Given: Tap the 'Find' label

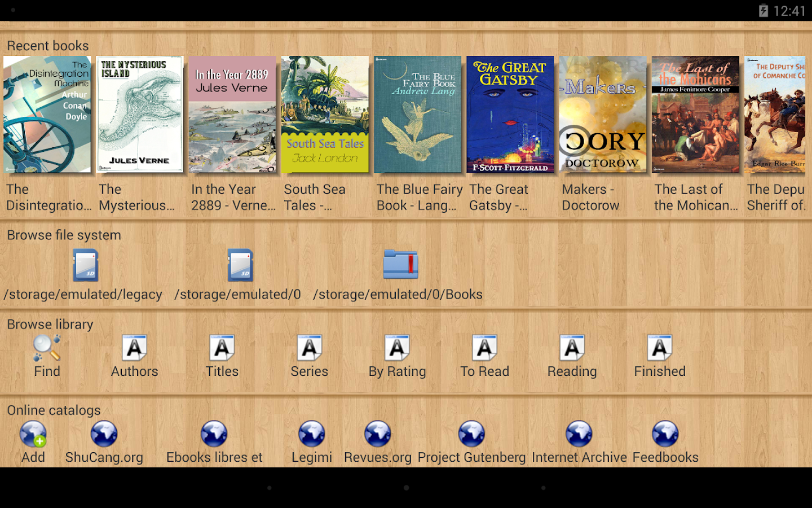Looking at the screenshot, I should point(47,371).
